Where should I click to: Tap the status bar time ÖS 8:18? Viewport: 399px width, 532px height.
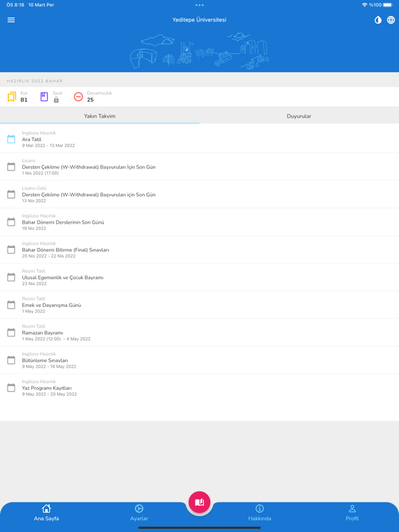pyautogui.click(x=15, y=5)
